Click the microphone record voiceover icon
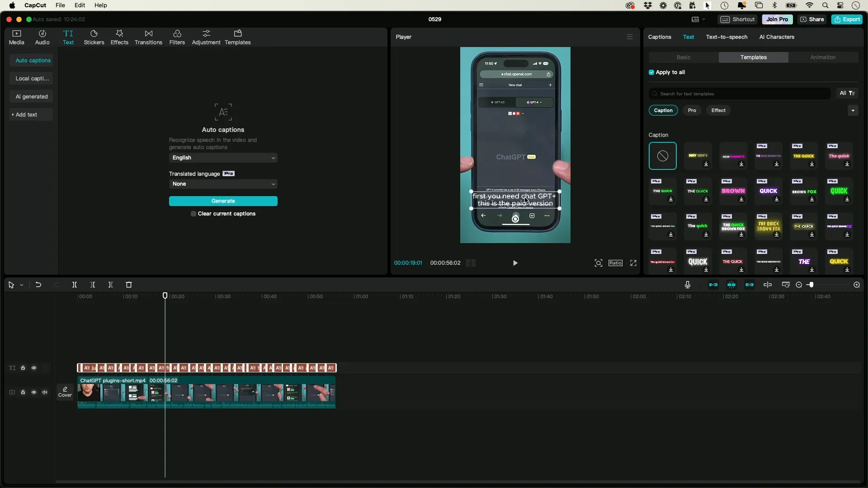This screenshot has height=488, width=868. pos(688,285)
